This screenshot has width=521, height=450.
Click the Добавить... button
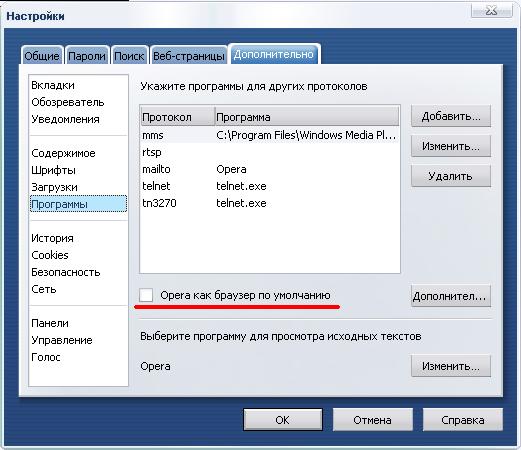[451, 116]
